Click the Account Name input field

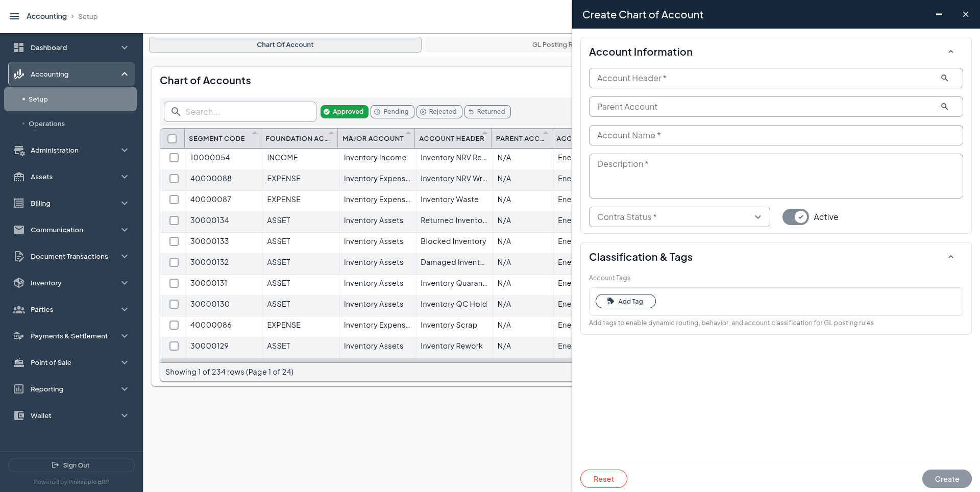[x=776, y=135]
